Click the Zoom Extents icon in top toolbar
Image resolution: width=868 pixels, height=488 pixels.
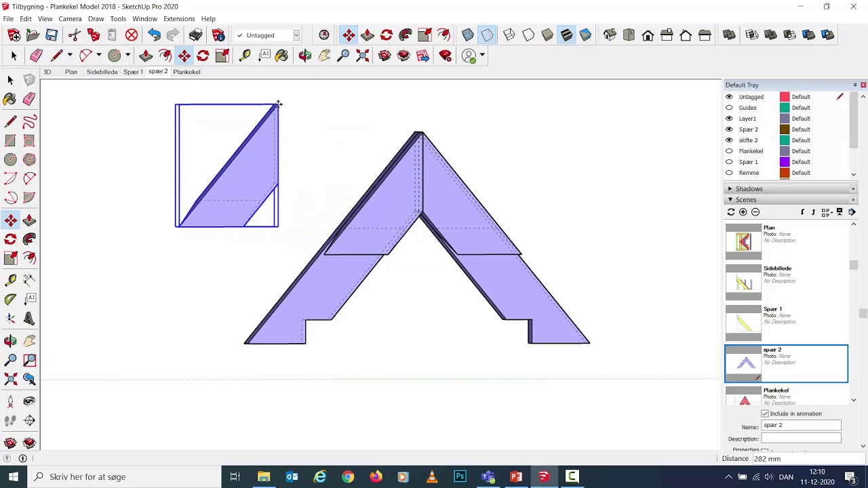(362, 56)
